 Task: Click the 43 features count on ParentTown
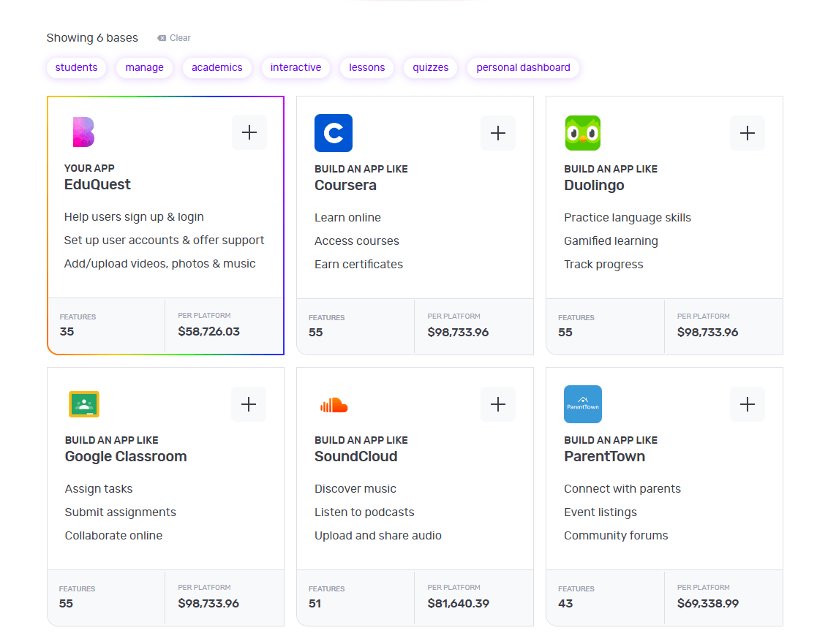565,603
